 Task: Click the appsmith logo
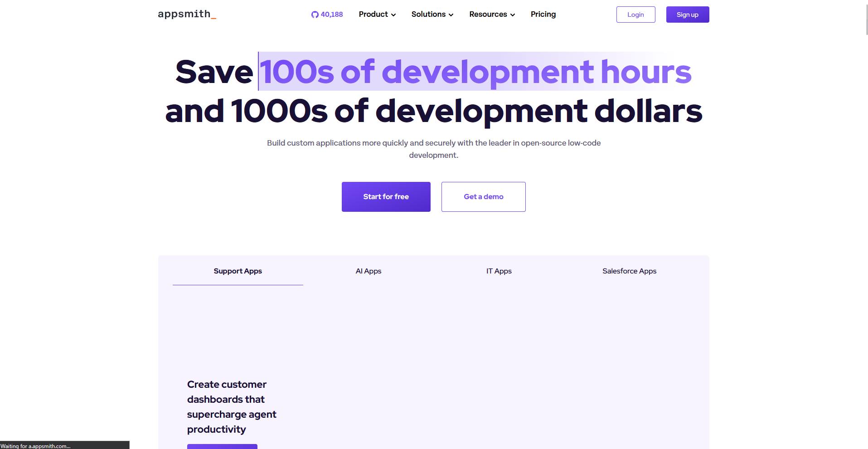coord(187,14)
